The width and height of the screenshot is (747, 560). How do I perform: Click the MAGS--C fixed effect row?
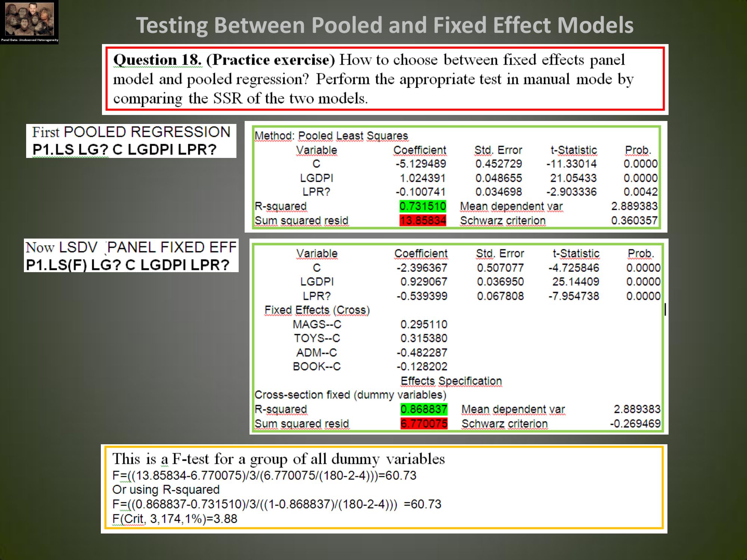pos(317,324)
